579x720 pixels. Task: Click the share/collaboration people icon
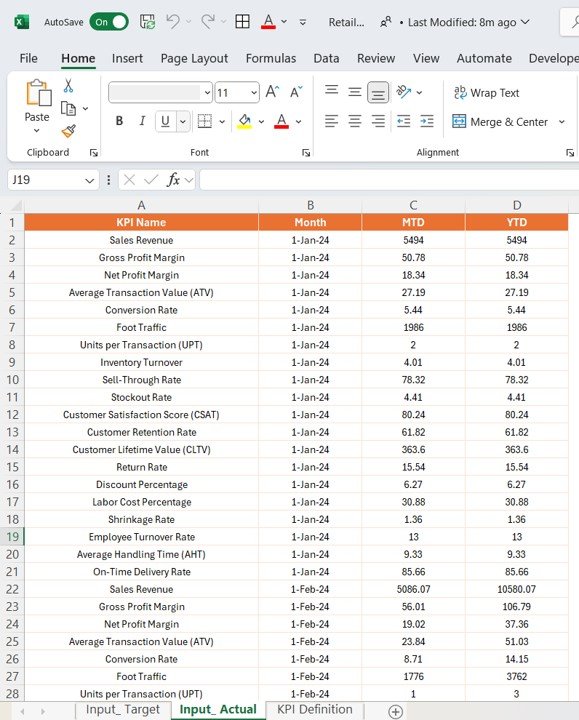(386, 22)
